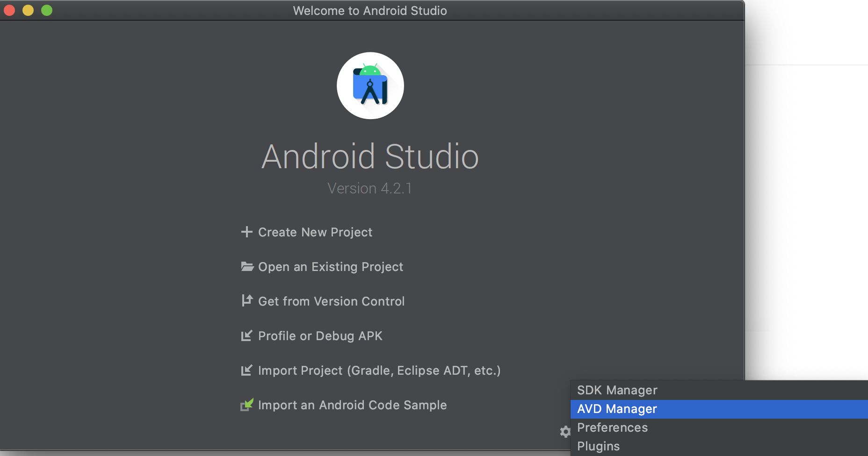Viewport: 868px width, 456px height.
Task: Create New Project
Action: pyautogui.click(x=315, y=232)
